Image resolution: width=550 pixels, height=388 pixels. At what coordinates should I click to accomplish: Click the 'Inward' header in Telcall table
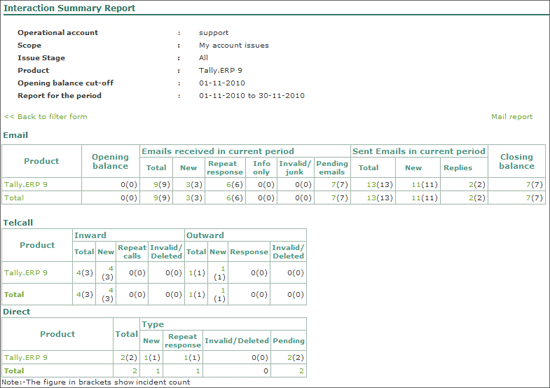(x=90, y=235)
